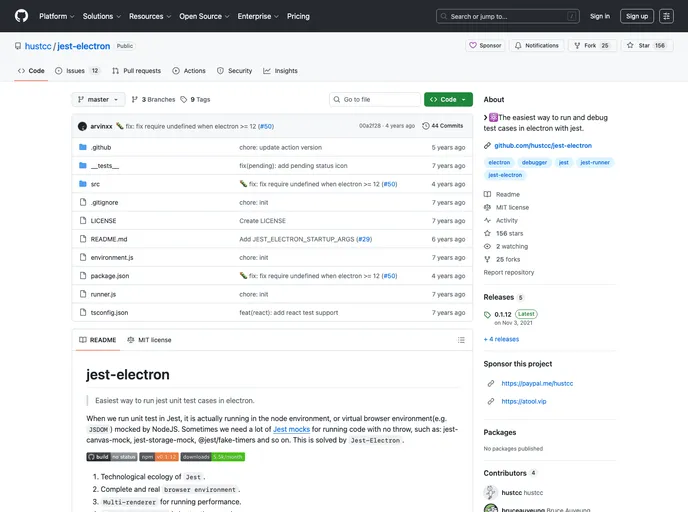Image resolution: width=688 pixels, height=512 pixels.
Task: Open github.com/hustcc/jest-electron link
Action: (x=543, y=146)
